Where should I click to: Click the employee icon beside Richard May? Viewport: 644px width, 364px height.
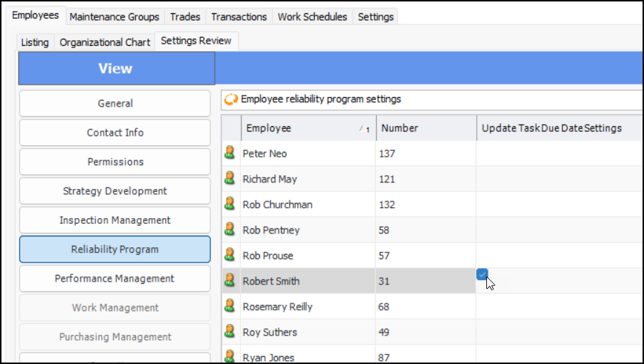pos(230,179)
